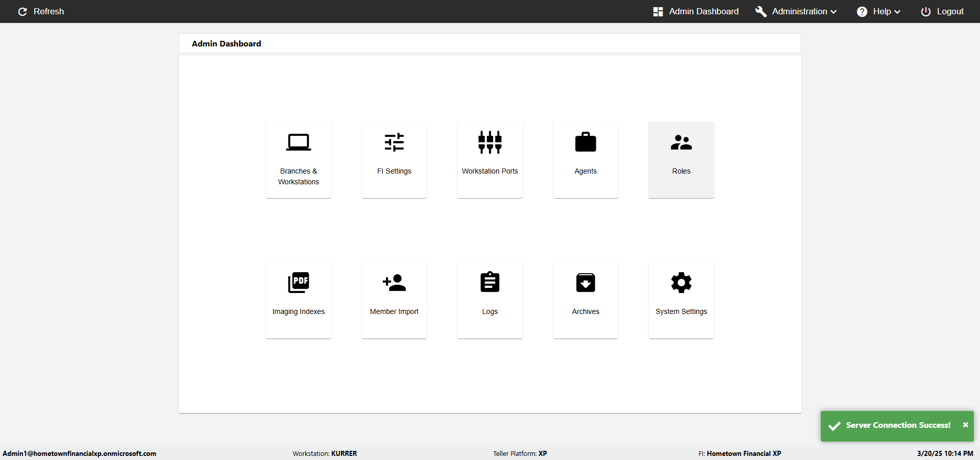The image size is (980, 460).
Task: Open the Imaging Indexes PDF icon
Action: pos(299,282)
